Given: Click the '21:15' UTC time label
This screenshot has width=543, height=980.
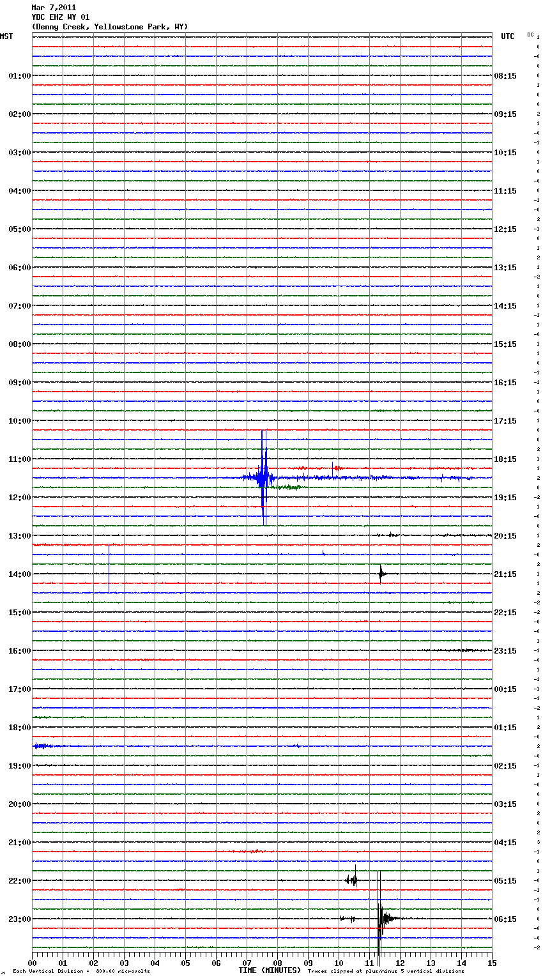Looking at the screenshot, I should [x=505, y=574].
